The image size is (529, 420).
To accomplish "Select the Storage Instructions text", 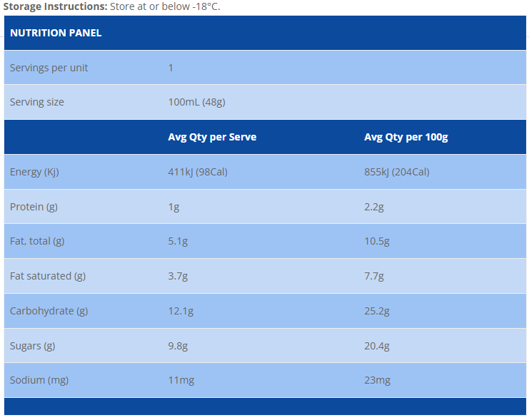I will [111, 6].
